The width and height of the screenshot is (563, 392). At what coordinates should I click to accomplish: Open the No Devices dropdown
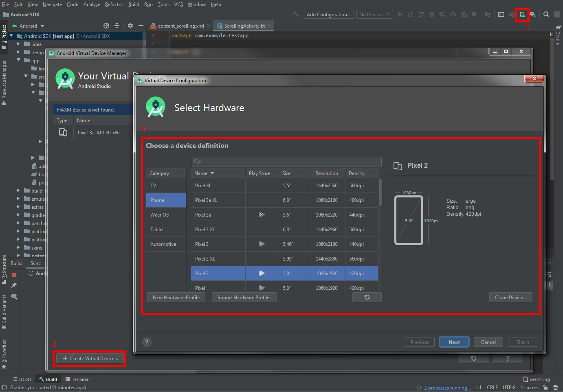(375, 14)
